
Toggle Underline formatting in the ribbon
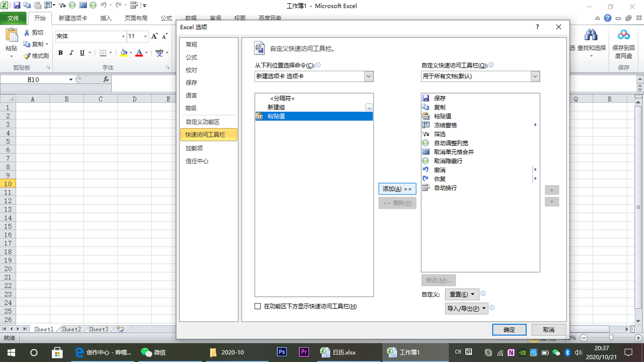pyautogui.click(x=82, y=52)
